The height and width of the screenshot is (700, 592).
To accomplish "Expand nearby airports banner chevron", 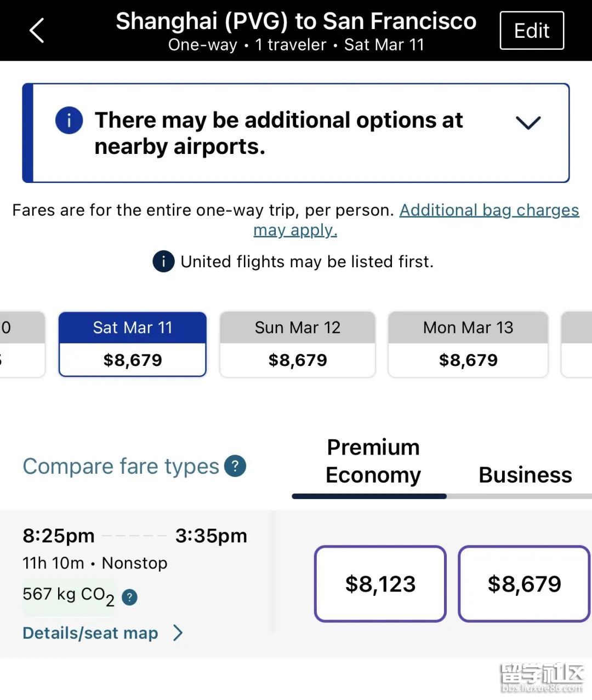I will tap(528, 122).
